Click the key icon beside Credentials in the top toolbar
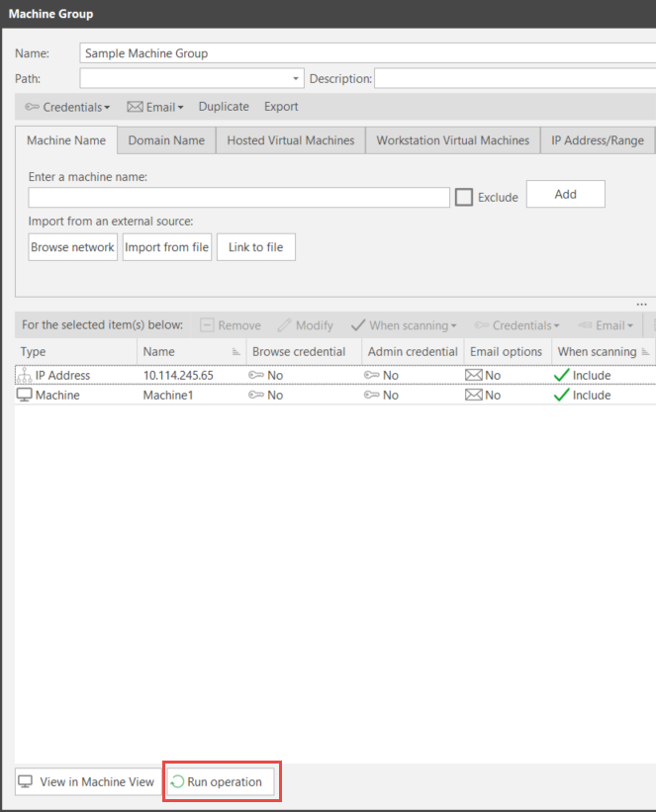 click(32, 107)
